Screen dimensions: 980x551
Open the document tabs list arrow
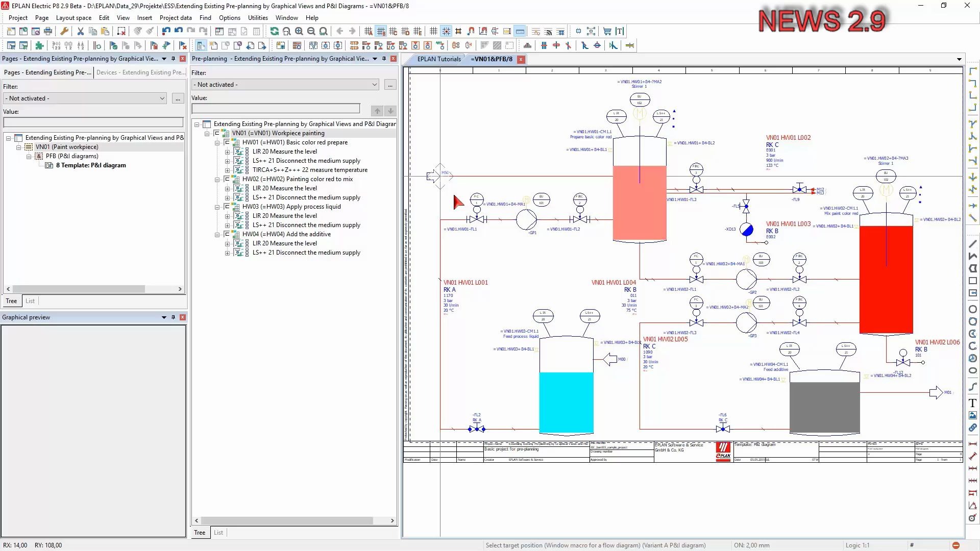(x=959, y=59)
